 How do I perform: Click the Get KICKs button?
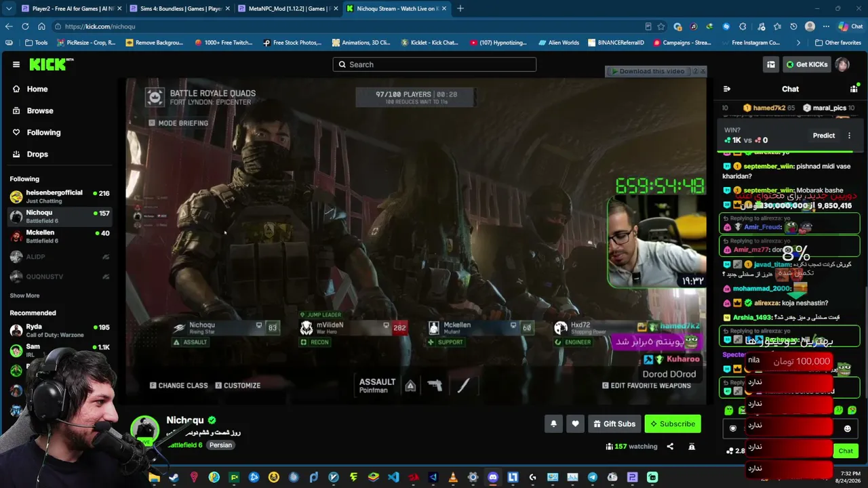[807, 64]
